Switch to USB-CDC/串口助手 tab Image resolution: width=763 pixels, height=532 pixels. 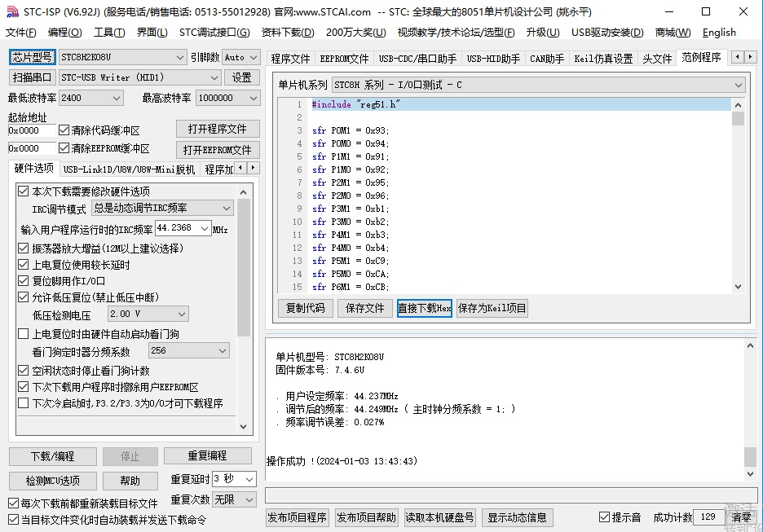pyautogui.click(x=417, y=59)
